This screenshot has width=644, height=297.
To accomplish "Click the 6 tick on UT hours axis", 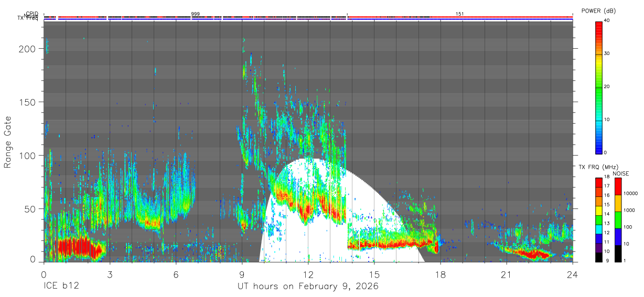I will click(176, 274).
